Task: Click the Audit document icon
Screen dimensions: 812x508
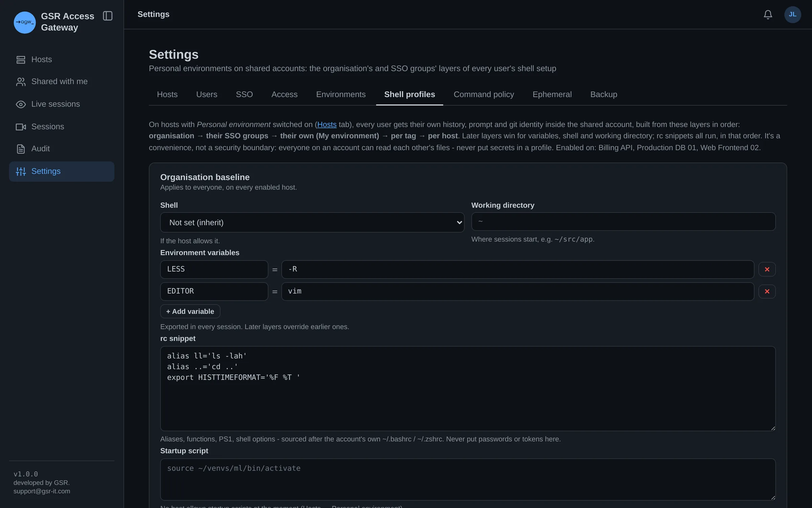Action: coord(21,149)
